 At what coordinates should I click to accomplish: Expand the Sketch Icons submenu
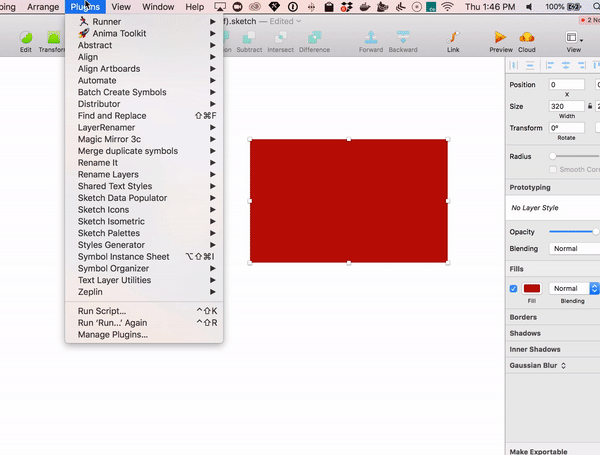(144, 210)
